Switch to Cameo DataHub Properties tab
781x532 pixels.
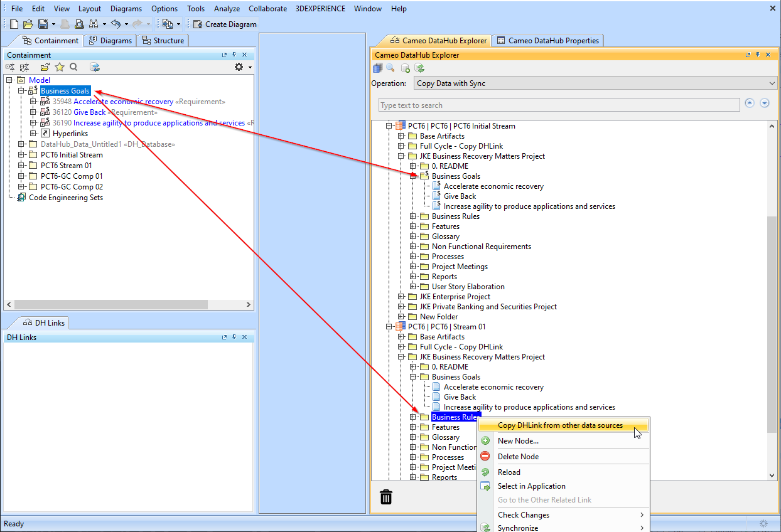[x=547, y=41]
